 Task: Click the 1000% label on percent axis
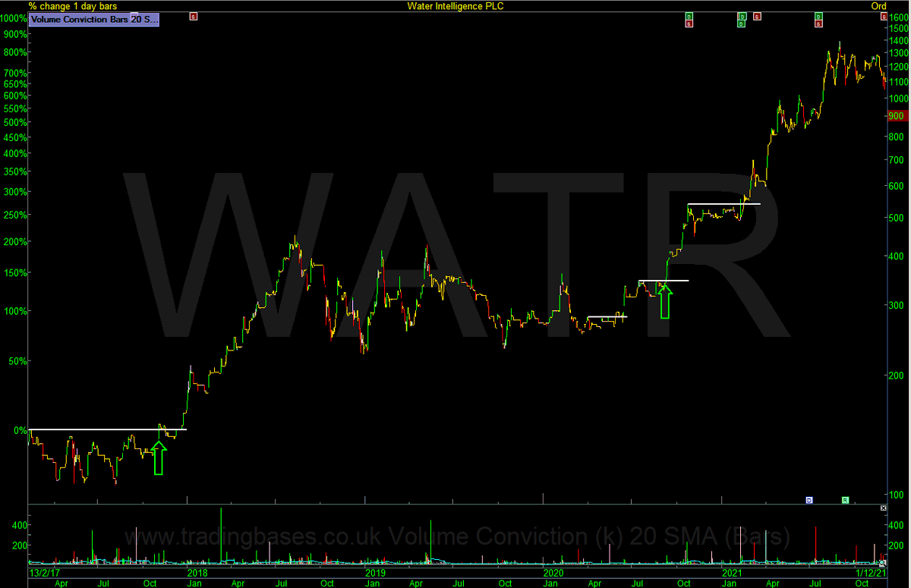(14, 18)
